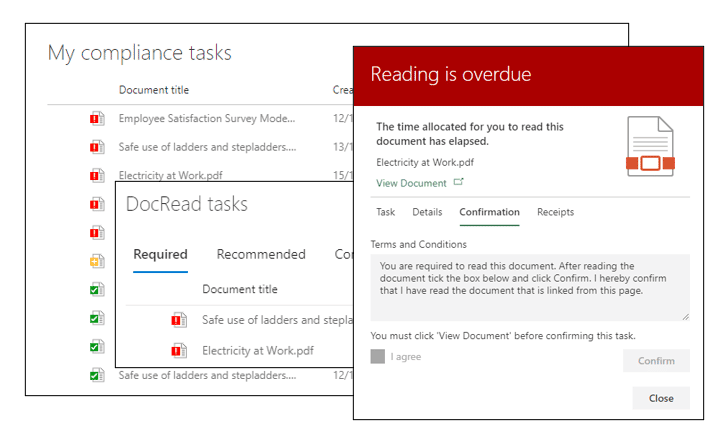Screen dimensions: 727x444
Task: Click overdue icon beside Safe use of ladders in DocRead tasks
Action: tap(179, 320)
